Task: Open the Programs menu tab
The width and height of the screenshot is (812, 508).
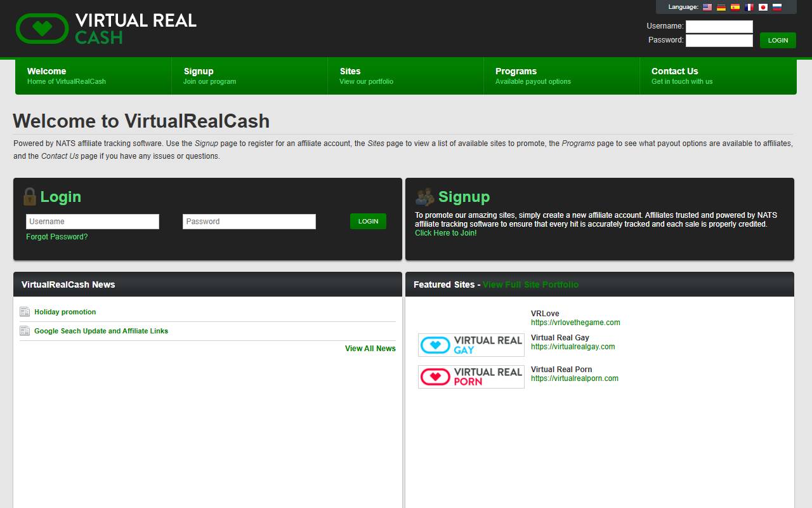Action: [561, 76]
